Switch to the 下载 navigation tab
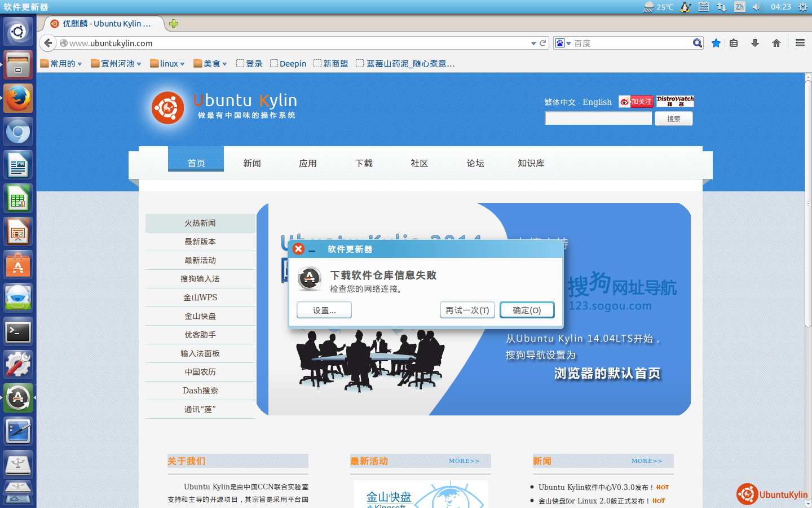This screenshot has height=508, width=812. pos(364,163)
